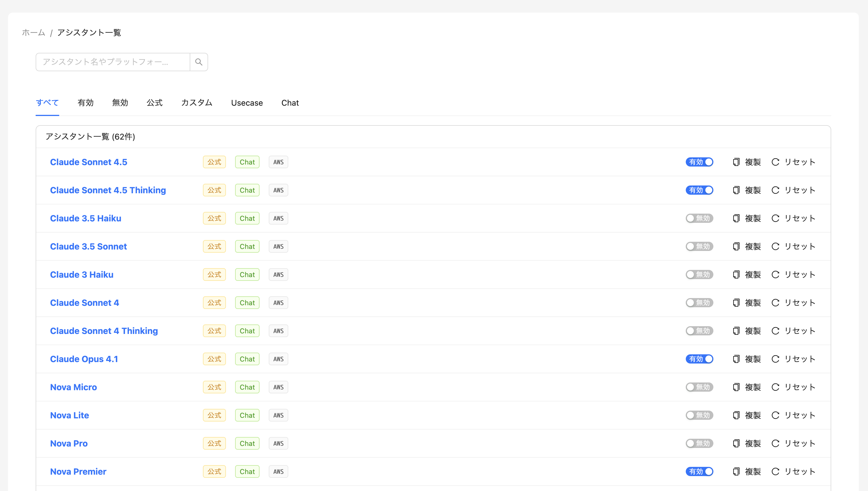Screen dimensions: 868x491
Task: Open the ホーム breadcrumb link
Action: [33, 32]
